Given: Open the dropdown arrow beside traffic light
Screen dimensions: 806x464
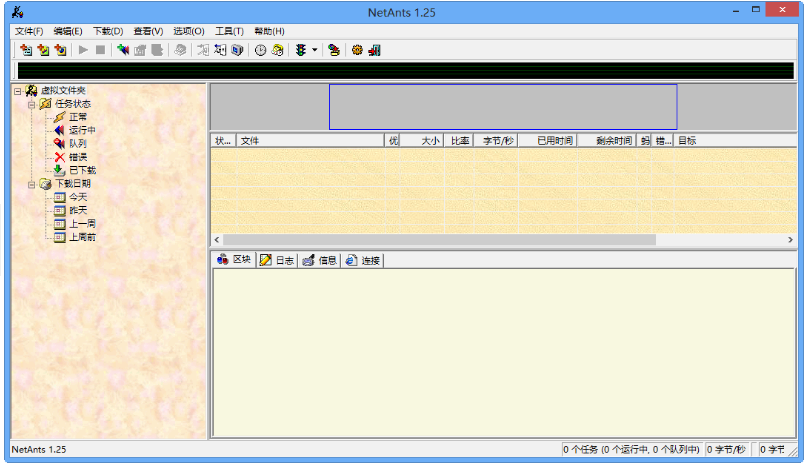Looking at the screenshot, I should click(314, 50).
